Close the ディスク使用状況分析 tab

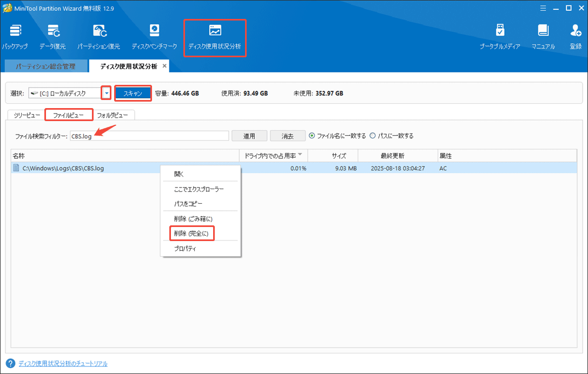pyautogui.click(x=164, y=66)
